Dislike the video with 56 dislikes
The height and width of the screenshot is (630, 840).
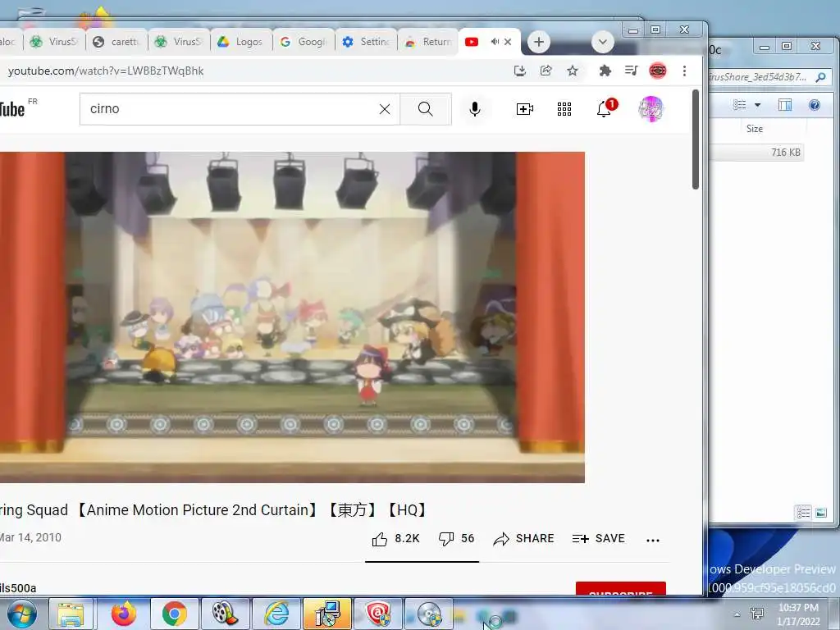456,539
